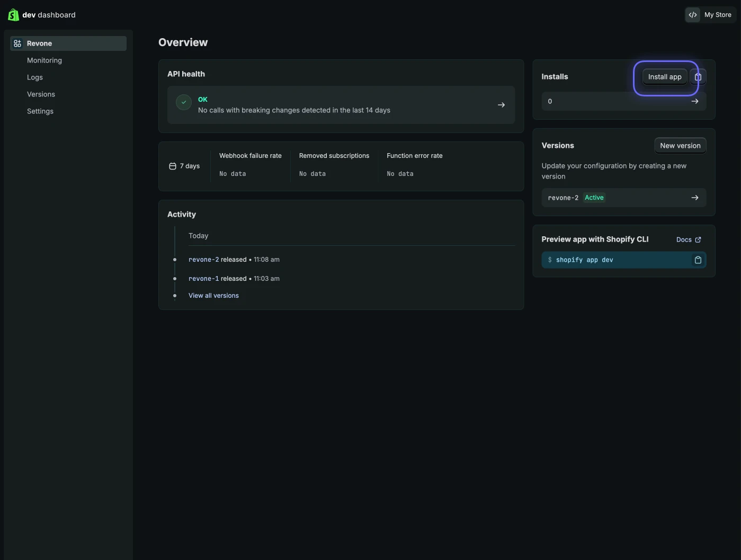Viewport: 741px width, 560px height.
Task: Click the API health status message
Action: (x=294, y=110)
